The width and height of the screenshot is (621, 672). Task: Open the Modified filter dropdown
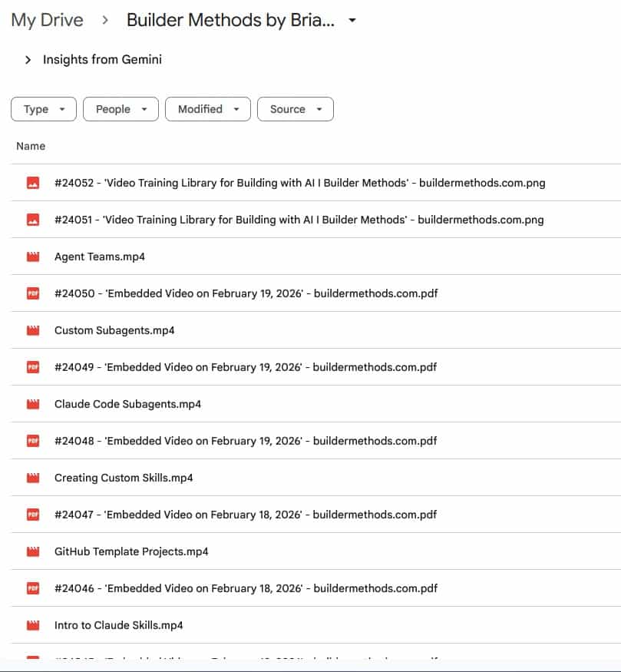pos(208,109)
